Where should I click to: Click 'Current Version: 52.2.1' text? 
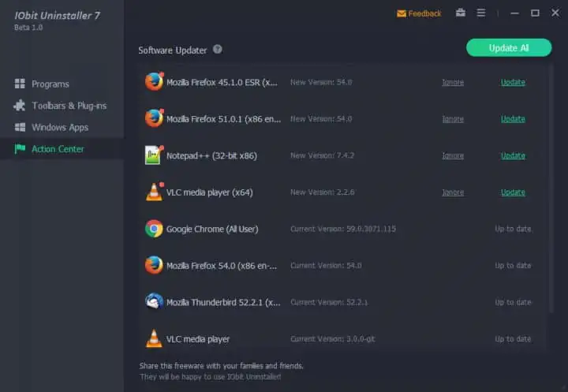pos(329,302)
